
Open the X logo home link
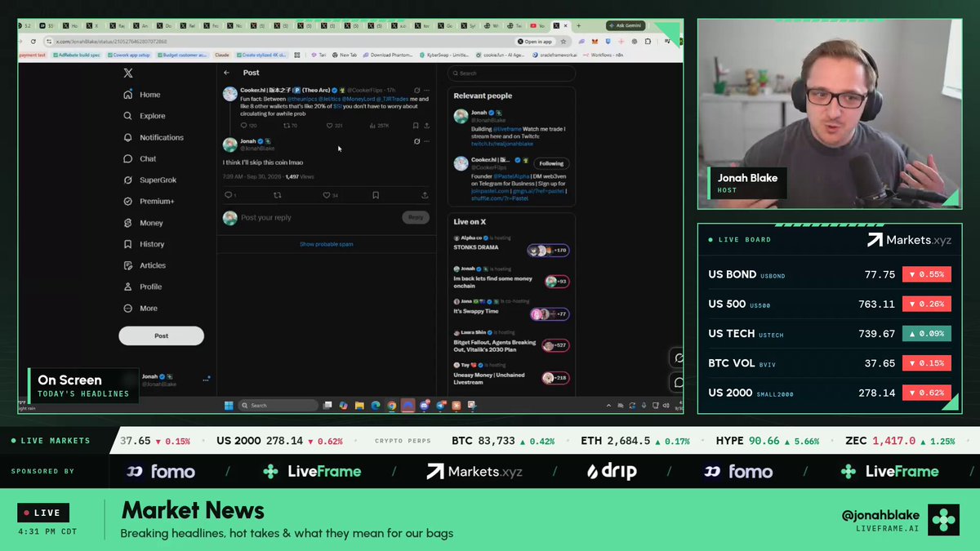click(x=128, y=73)
